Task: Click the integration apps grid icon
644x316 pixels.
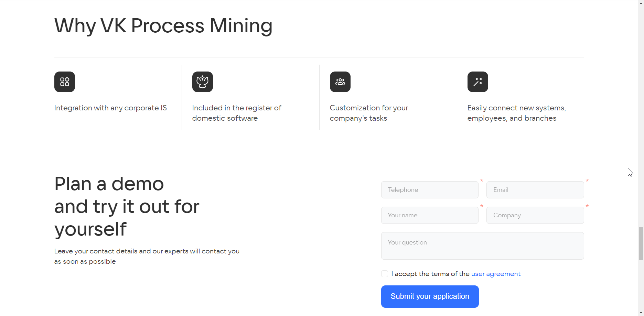Action: pyautogui.click(x=65, y=82)
